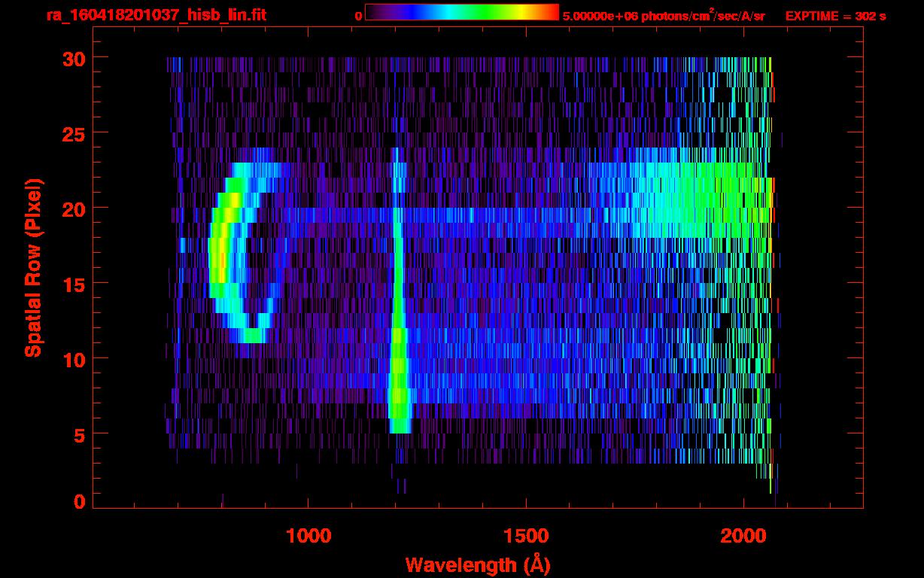Click the Spatial Row (Pixel) axis label
The height and width of the screenshot is (578, 924).
(x=33, y=267)
